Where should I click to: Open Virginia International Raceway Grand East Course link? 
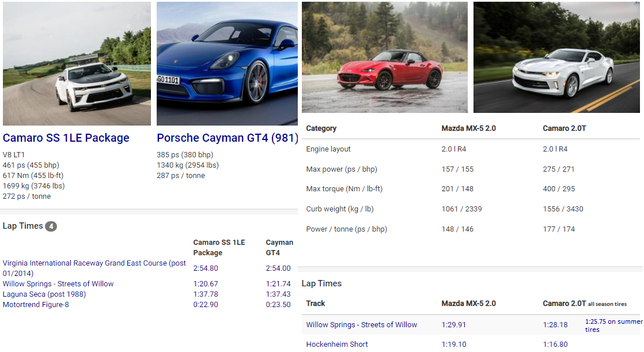coord(94,268)
